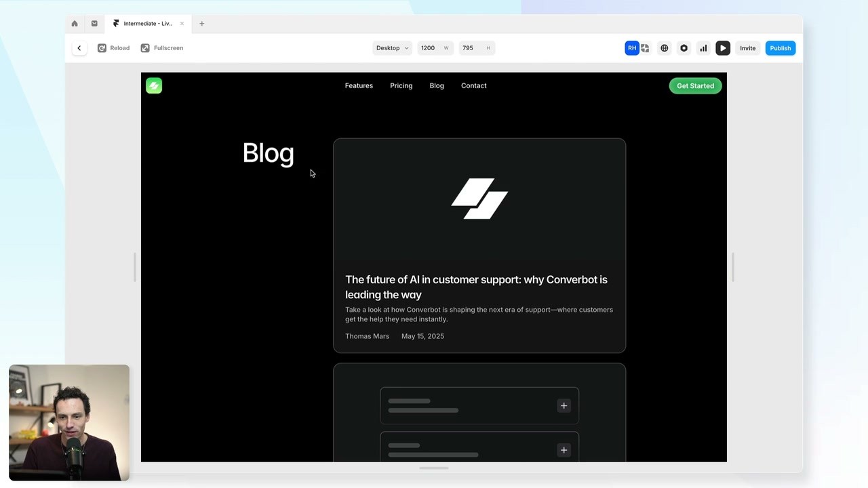Click the date May 15, 2025
The height and width of the screenshot is (488, 868).
pos(422,336)
